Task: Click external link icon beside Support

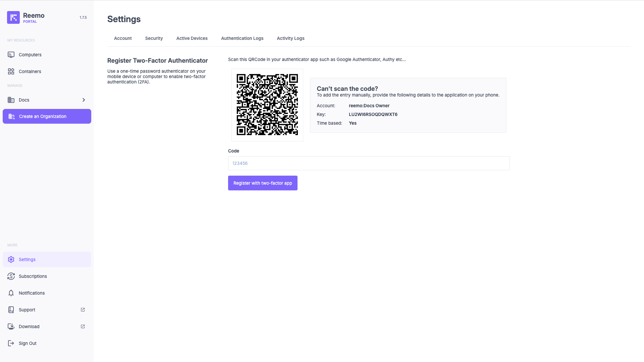Action: pos(83,310)
